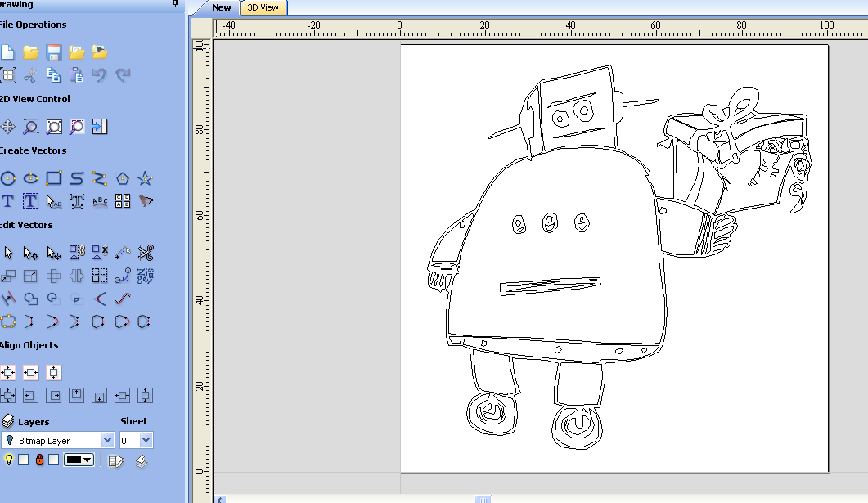Open the Plate Production ABCD icon
The image size is (868, 503).
coord(123,201)
